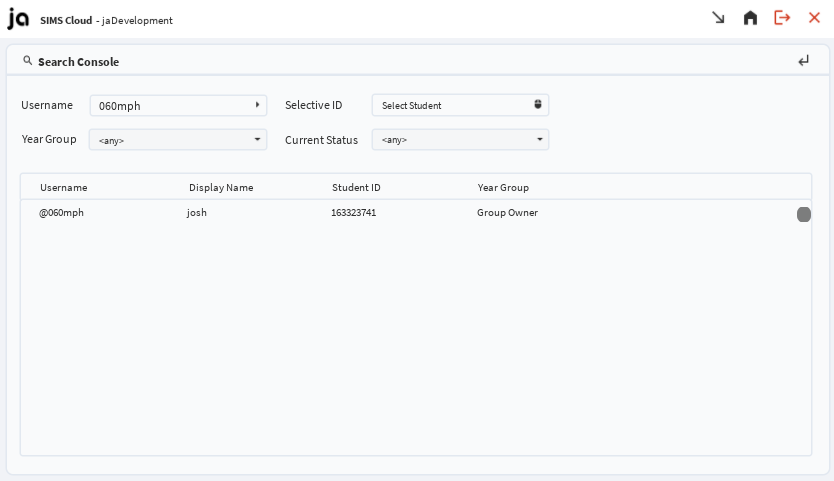
Task: Click the diagonal arrow shrink icon
Action: pyautogui.click(x=718, y=18)
